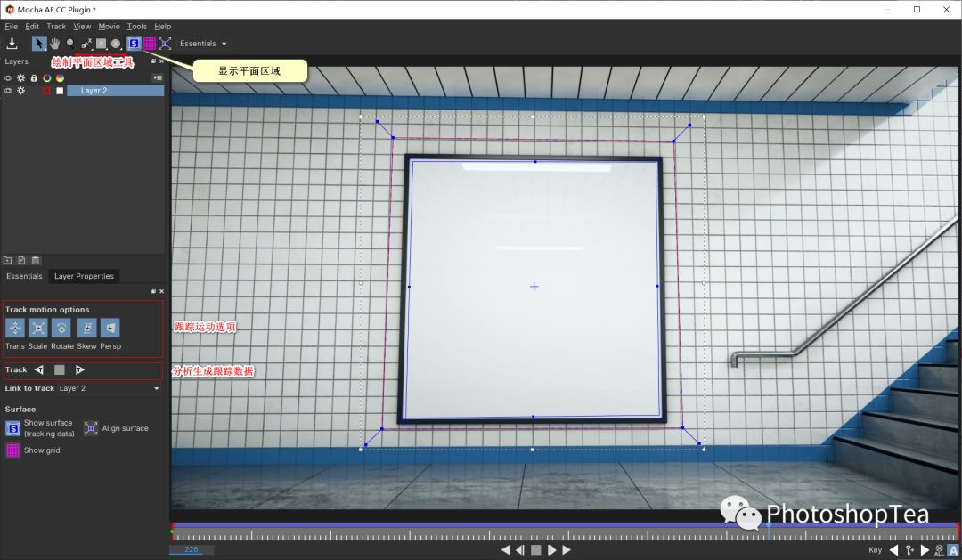This screenshot has height=560, width=962.
Task: Select the Pan hand tool
Action: pos(54,44)
